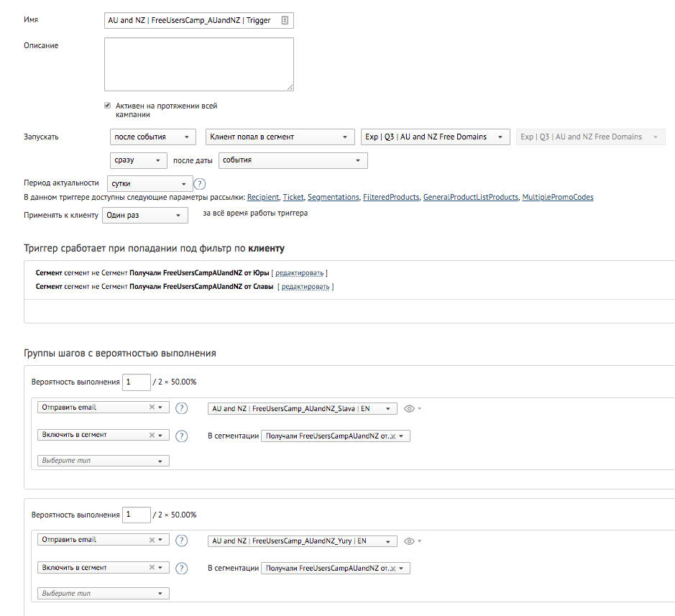Image resolution: width=675 pixels, height=616 pixels.
Task: Click into the Описание text area
Action: (x=198, y=65)
